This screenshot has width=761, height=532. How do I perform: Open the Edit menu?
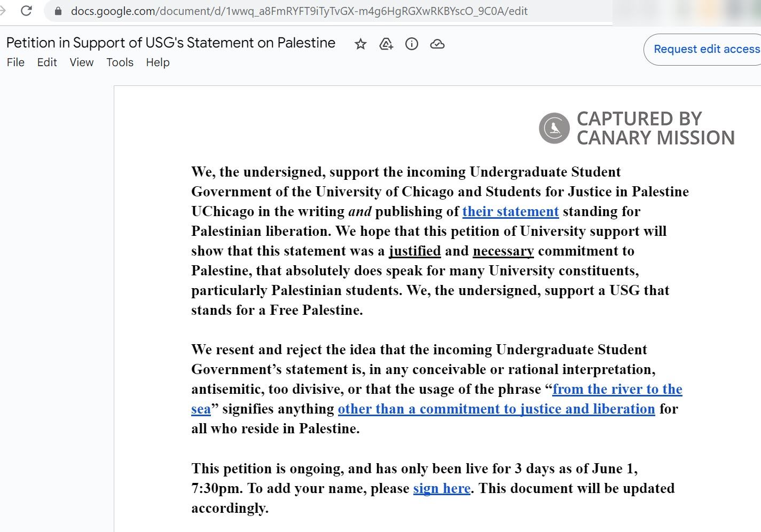pos(47,62)
